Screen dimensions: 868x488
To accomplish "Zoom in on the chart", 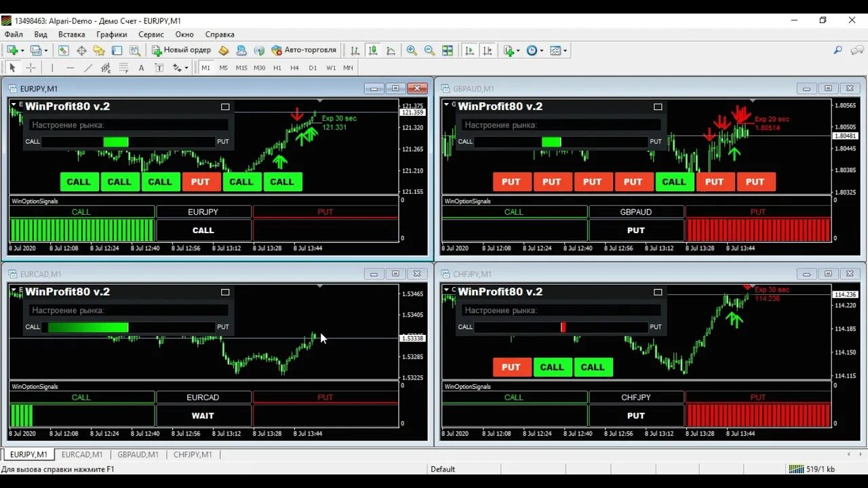I will 412,50.
